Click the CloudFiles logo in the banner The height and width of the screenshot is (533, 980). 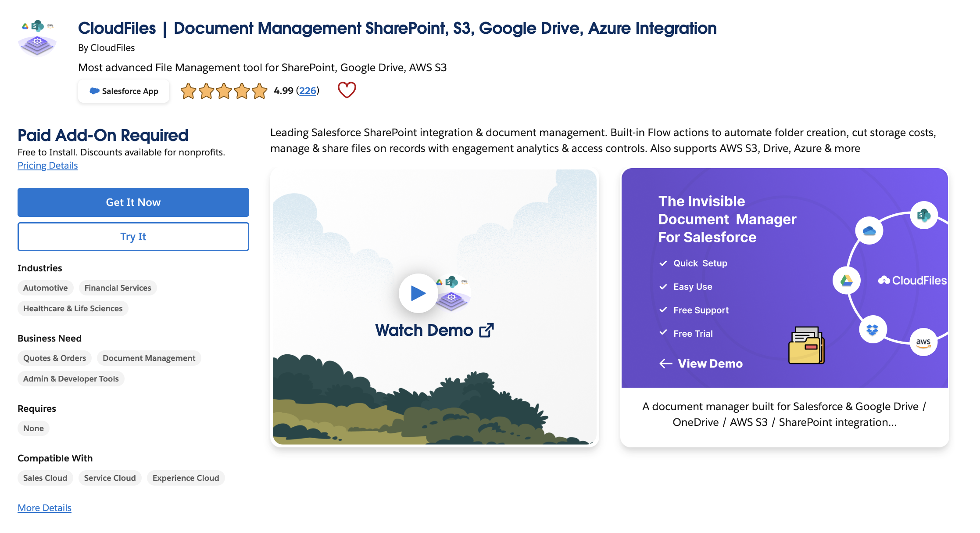click(x=912, y=280)
